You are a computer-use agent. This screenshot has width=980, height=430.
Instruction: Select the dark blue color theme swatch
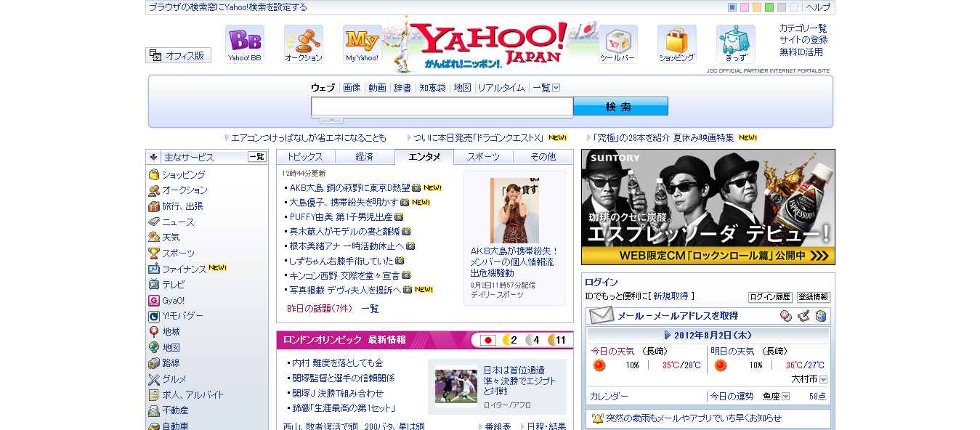click(x=732, y=7)
